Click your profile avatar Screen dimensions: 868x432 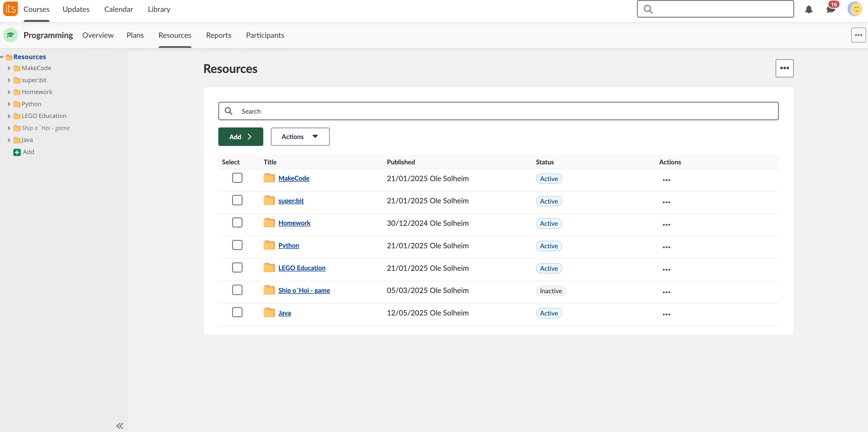tap(856, 9)
